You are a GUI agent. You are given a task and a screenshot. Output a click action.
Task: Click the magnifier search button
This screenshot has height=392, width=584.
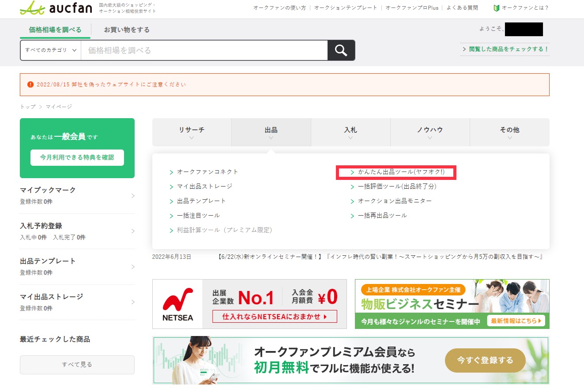(x=341, y=50)
